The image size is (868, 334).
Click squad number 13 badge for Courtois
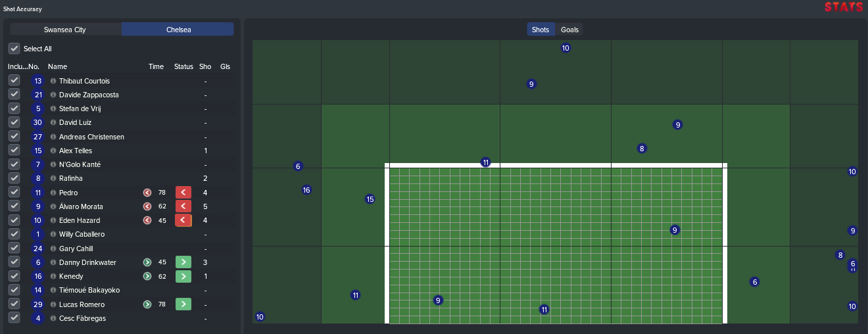point(37,81)
